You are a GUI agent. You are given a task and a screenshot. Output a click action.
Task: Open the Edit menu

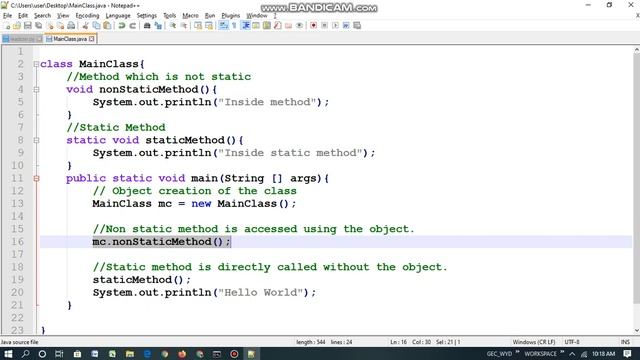click(x=23, y=16)
